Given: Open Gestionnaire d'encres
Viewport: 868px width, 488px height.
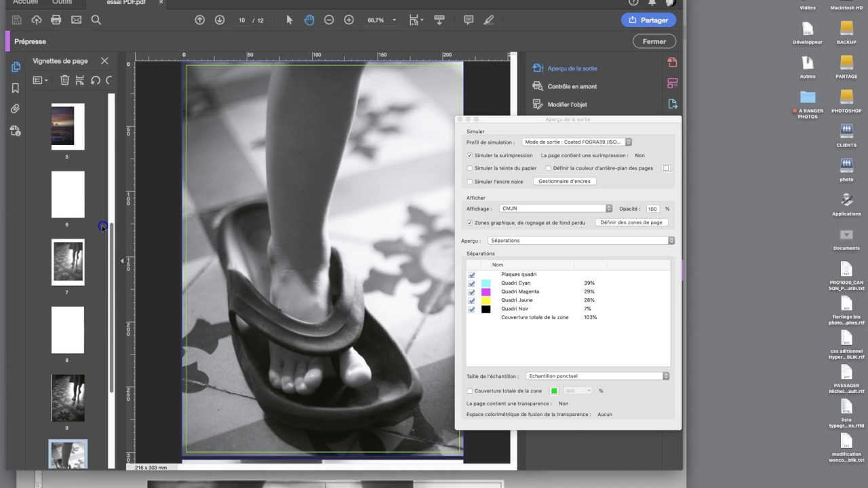Looking at the screenshot, I should (565, 182).
